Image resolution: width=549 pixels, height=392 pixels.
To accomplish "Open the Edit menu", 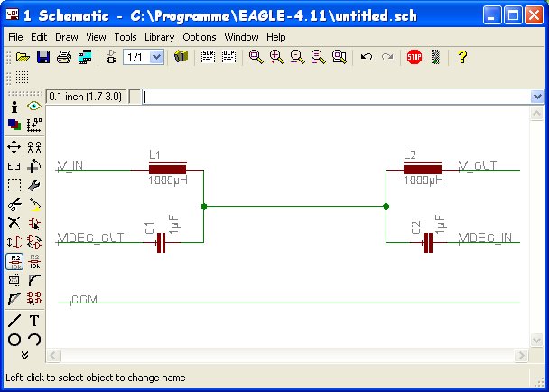I will pyautogui.click(x=39, y=37).
